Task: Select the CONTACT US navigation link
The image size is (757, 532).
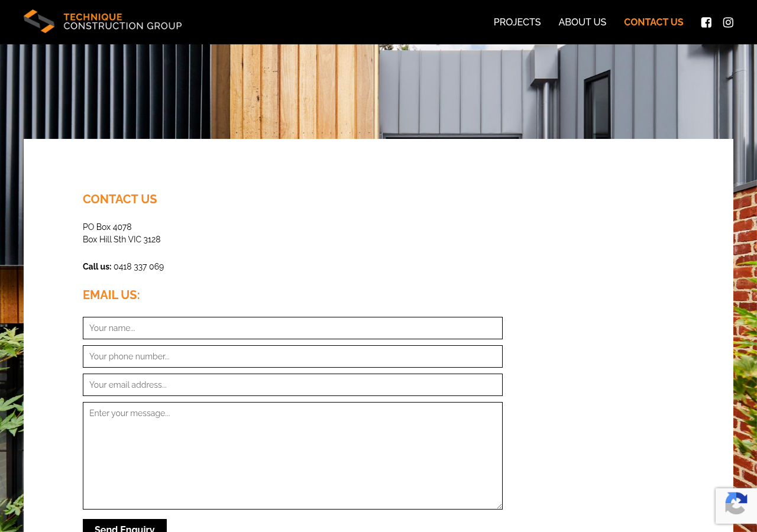Action: (x=654, y=21)
